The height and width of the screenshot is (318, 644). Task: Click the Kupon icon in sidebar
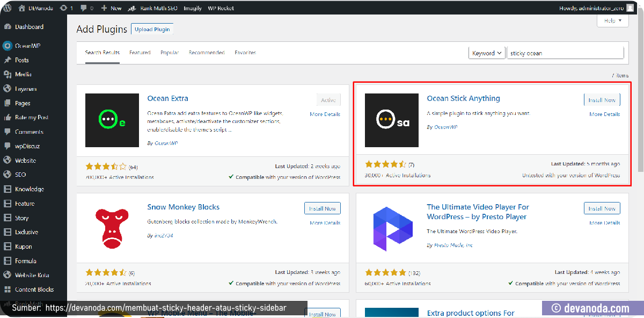[8, 247]
